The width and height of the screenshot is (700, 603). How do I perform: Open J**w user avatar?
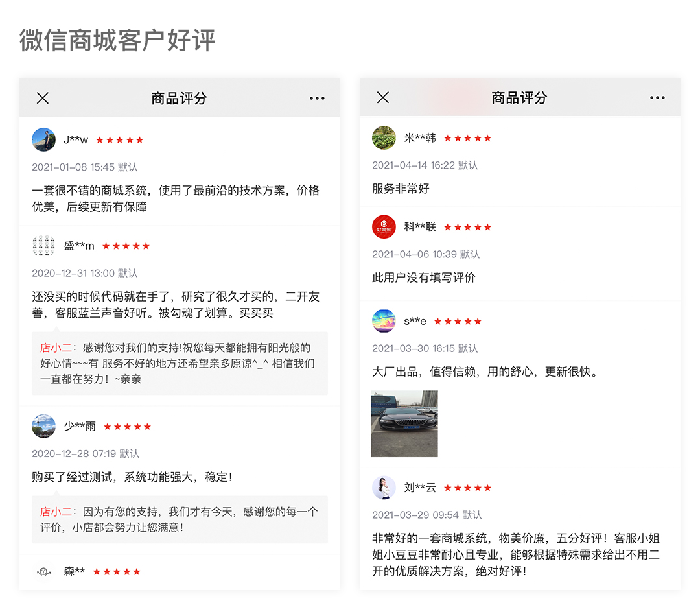click(44, 140)
